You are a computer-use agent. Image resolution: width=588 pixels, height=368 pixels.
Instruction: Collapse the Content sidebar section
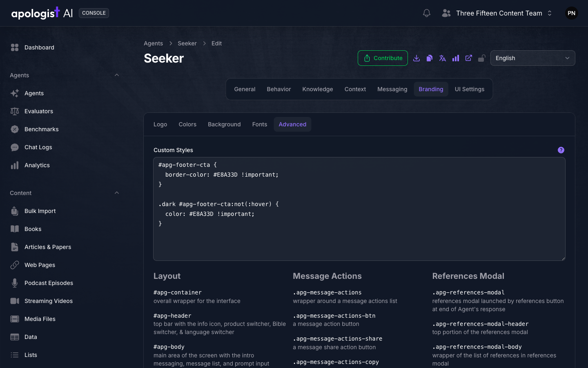coord(117,193)
